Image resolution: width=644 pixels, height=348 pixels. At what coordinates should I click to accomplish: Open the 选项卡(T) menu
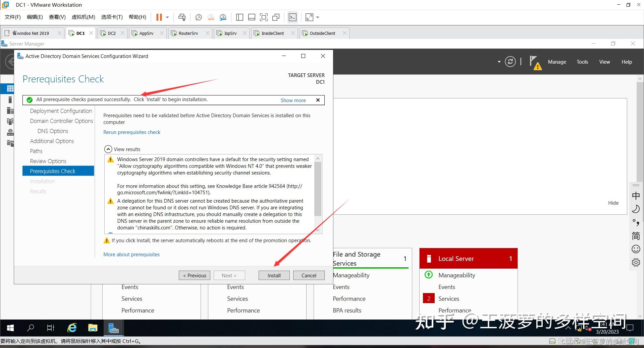pyautogui.click(x=112, y=17)
